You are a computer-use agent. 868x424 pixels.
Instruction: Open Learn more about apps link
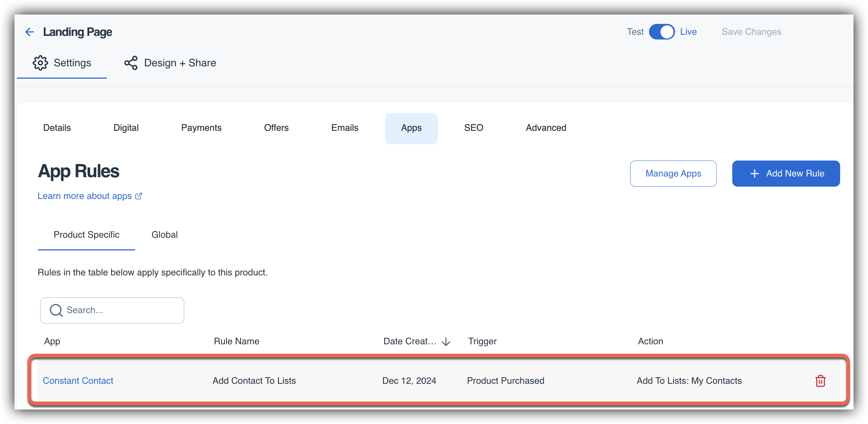(85, 196)
